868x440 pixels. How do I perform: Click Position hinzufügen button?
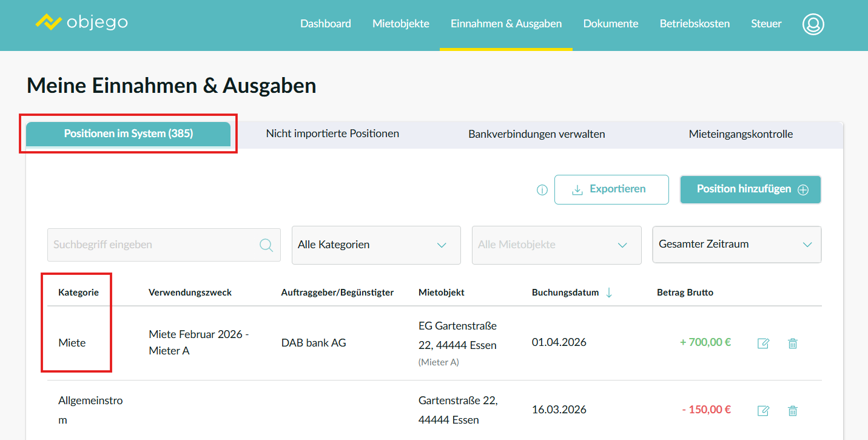pos(750,189)
